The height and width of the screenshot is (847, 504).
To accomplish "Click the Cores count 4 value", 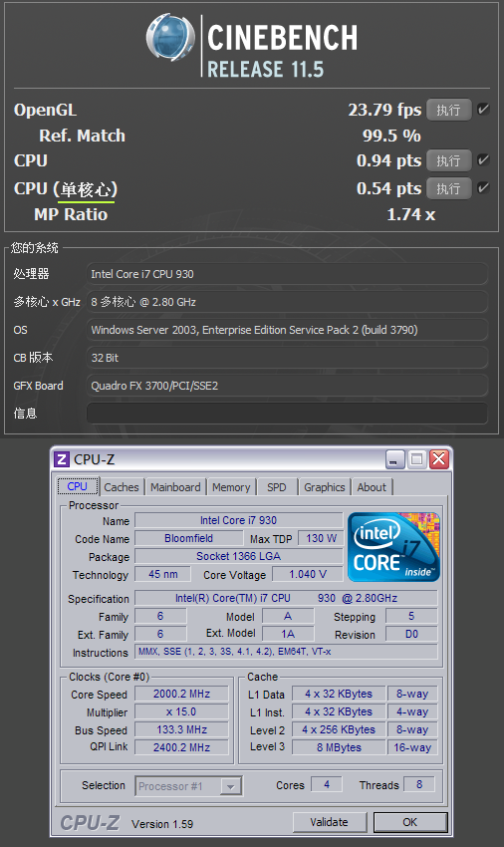I will (327, 784).
